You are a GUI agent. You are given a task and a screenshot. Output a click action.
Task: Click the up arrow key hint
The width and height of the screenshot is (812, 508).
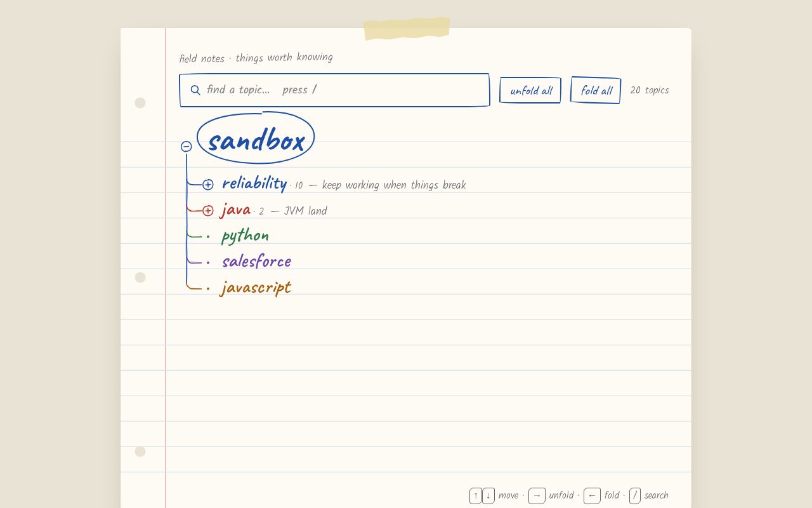pyautogui.click(x=476, y=496)
